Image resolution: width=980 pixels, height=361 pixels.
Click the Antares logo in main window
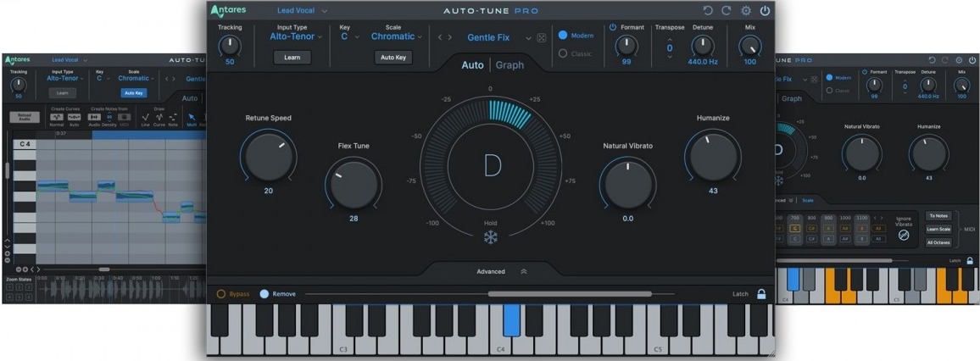point(227,11)
